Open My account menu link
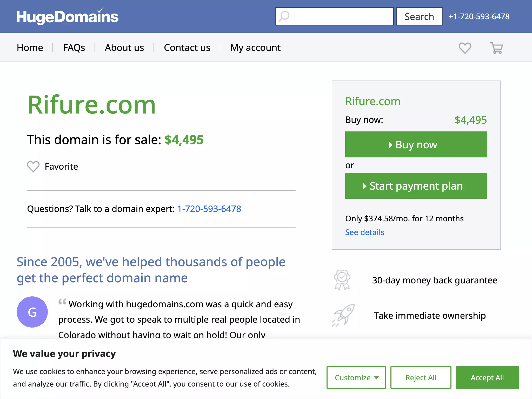532x399 pixels. pos(255,48)
